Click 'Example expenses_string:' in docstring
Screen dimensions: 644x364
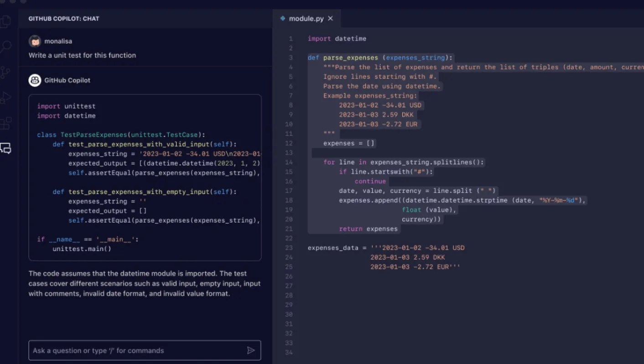coord(370,96)
